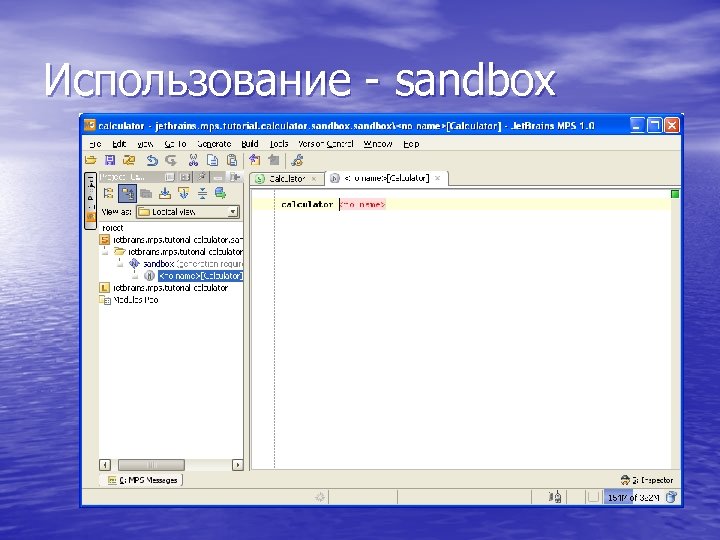Select the Modules Pool node

click(129, 300)
